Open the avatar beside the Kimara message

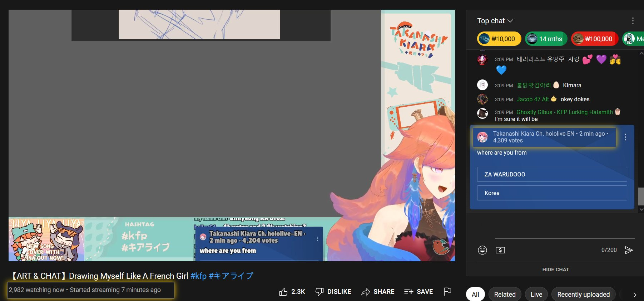coord(482,85)
